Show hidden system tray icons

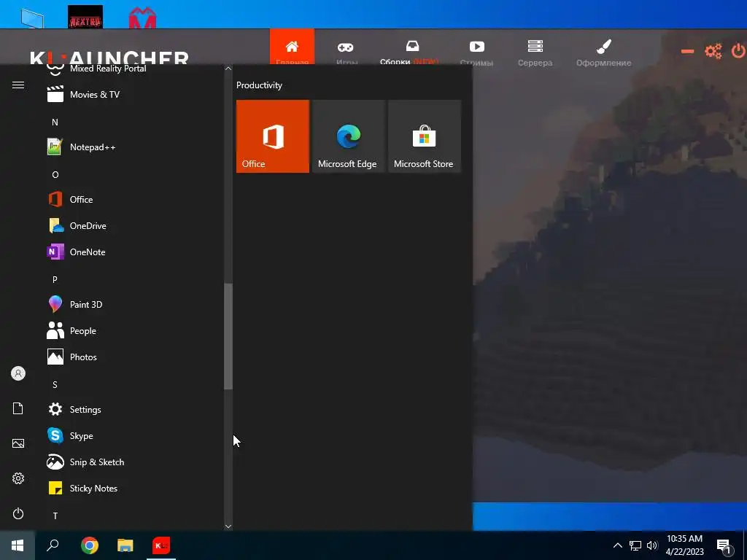tap(617, 545)
